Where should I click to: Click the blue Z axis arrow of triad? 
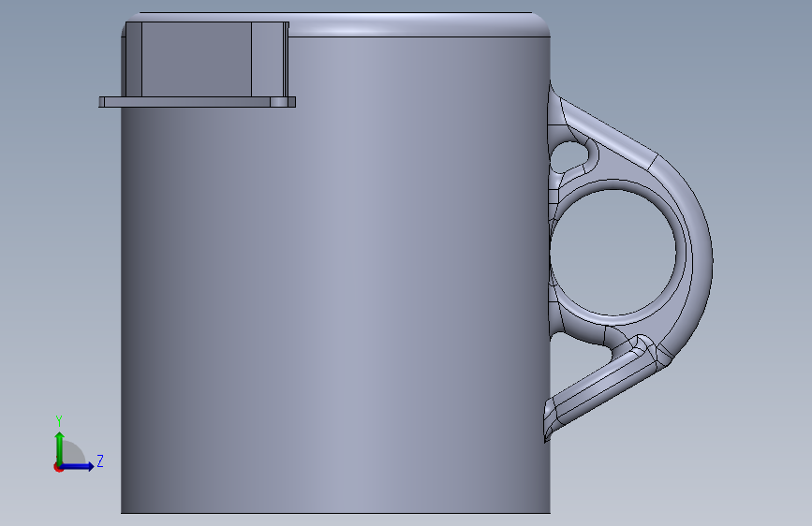pyautogui.click(x=78, y=466)
